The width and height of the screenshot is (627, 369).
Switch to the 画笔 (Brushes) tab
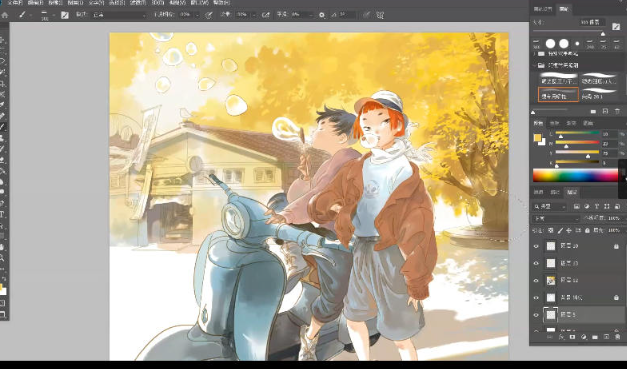(x=563, y=9)
